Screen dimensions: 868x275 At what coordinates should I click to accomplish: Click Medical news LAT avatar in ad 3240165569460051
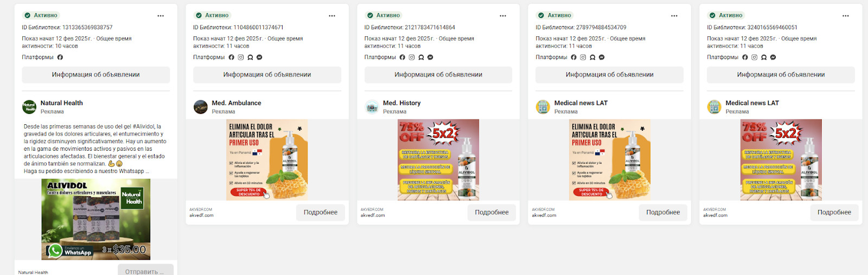[714, 107]
